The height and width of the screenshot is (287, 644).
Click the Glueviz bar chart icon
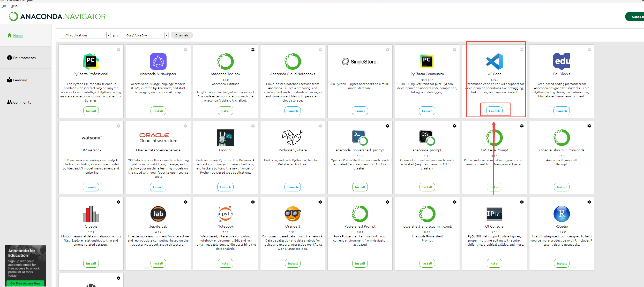pyautogui.click(x=91, y=214)
